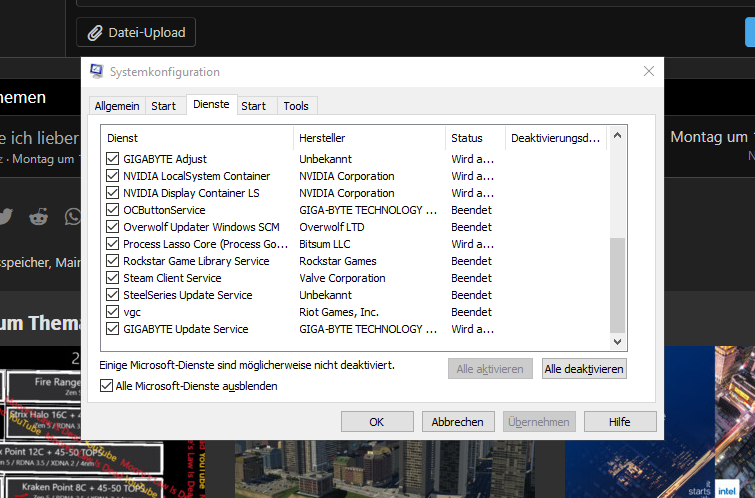Click the OK button

[x=377, y=422]
